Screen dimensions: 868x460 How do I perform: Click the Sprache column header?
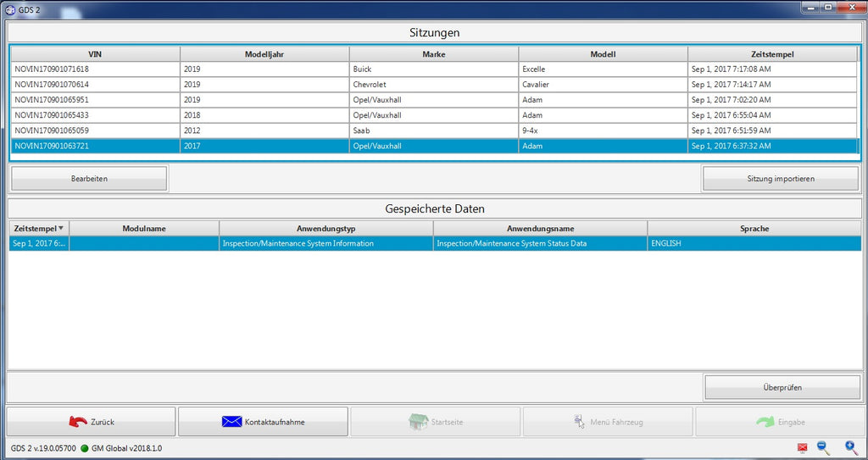pyautogui.click(x=754, y=228)
